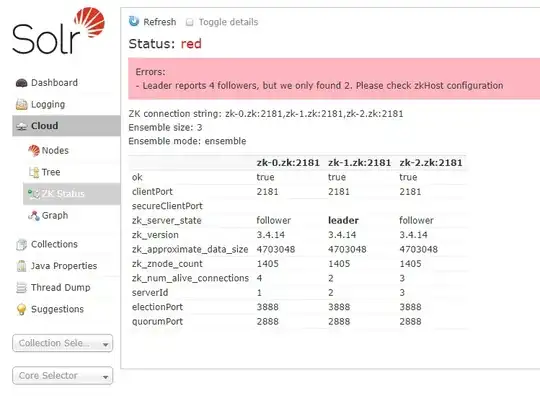This screenshot has width=540, height=409.
Task: Click the leader follower error message
Action: click(x=319, y=86)
